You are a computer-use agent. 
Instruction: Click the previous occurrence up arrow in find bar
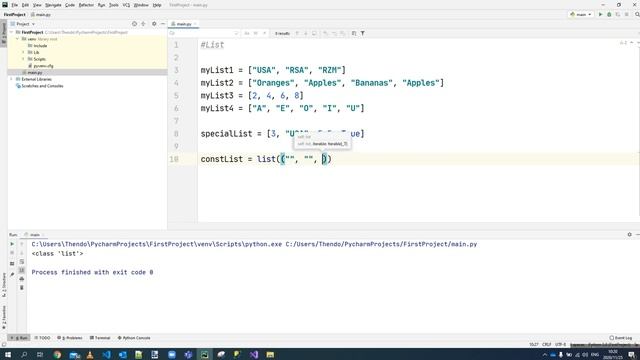coord(297,33)
